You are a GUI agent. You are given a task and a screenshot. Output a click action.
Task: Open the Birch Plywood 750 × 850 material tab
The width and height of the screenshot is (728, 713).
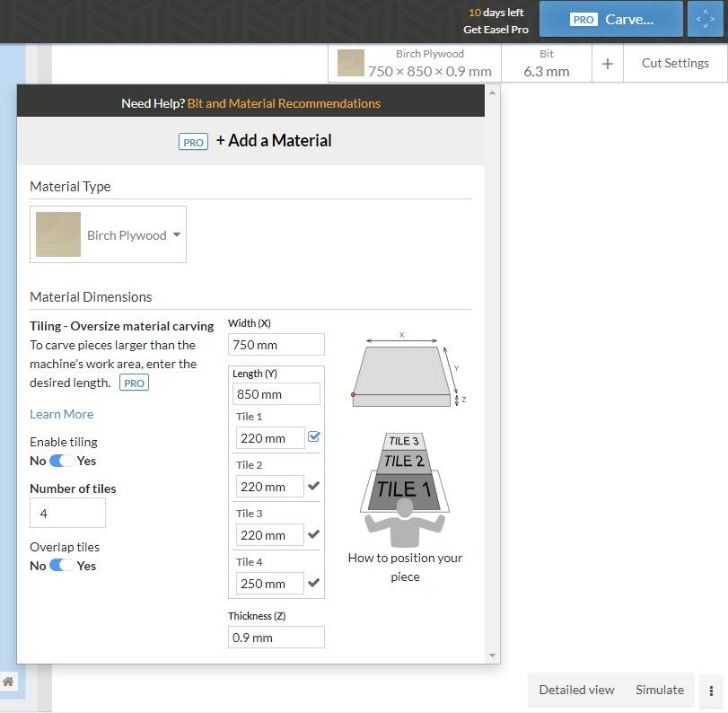(415, 63)
